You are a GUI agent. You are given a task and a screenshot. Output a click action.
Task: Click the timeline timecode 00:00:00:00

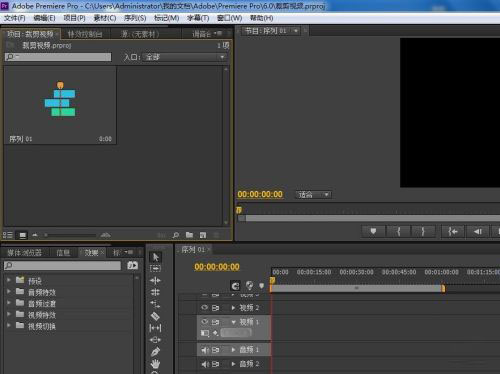[x=217, y=267]
